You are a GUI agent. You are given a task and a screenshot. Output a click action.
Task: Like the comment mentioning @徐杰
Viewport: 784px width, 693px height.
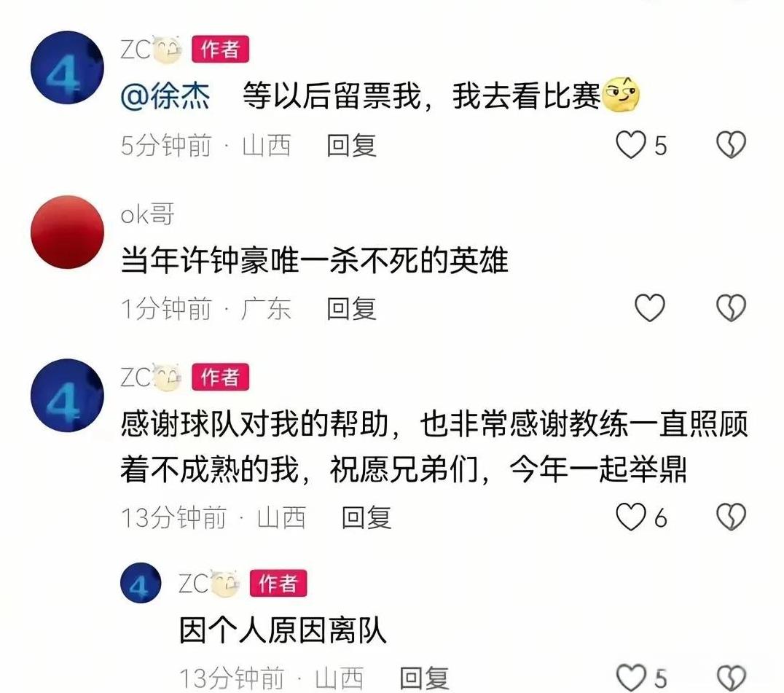pos(630,145)
